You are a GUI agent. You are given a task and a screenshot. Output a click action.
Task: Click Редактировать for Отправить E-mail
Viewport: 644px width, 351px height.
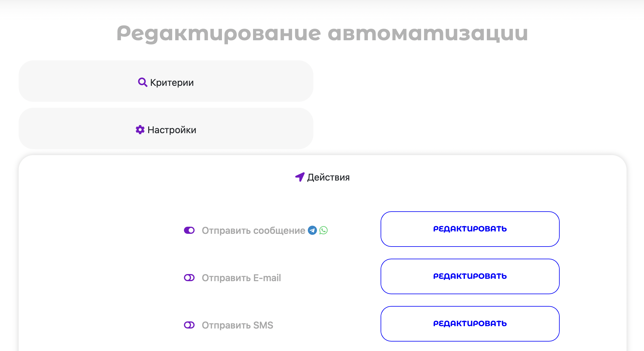[470, 276]
